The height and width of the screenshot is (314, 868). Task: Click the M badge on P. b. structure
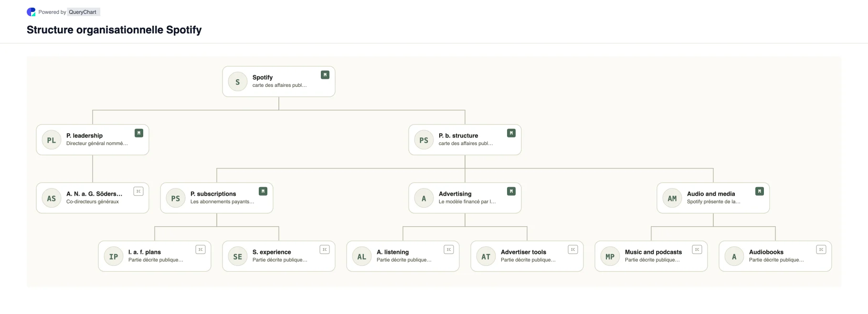click(511, 133)
